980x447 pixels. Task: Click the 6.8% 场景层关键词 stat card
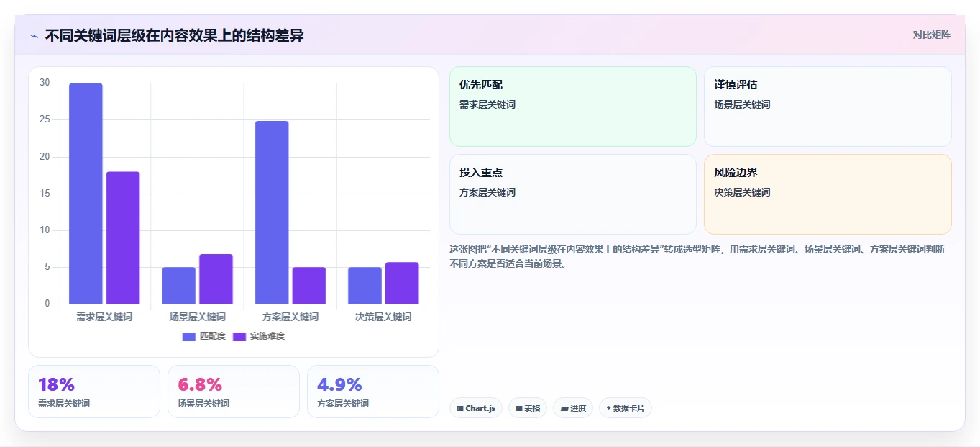point(234,392)
